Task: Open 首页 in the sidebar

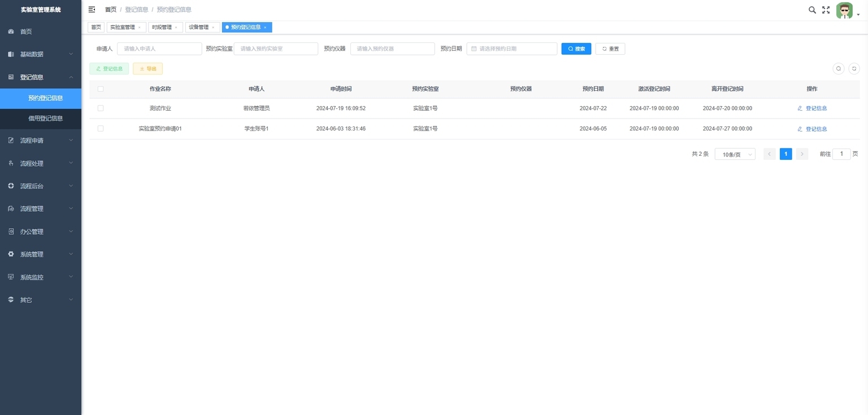Action: (x=41, y=32)
